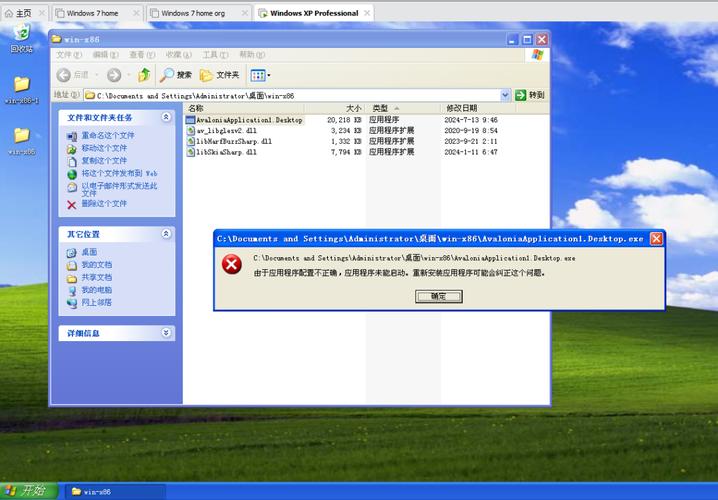Select AvaloniaApplication1.Desktop file
The image size is (718, 500).
coord(249,120)
